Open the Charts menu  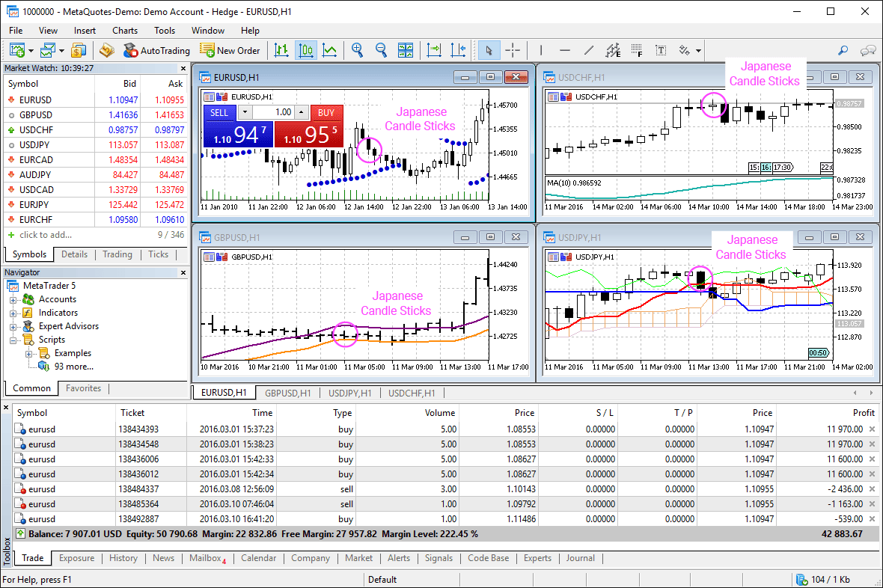[x=125, y=31]
